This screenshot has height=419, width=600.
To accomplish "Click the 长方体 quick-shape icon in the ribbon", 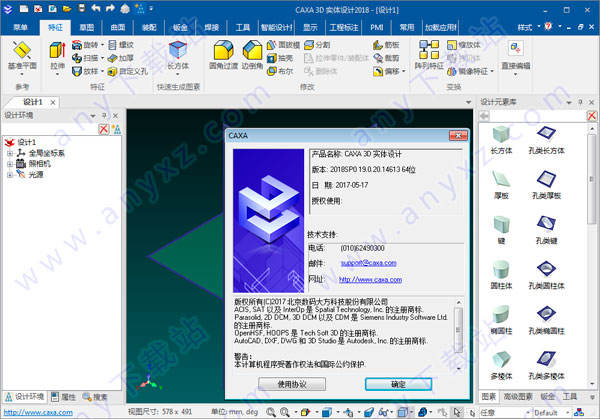I will coord(178,56).
